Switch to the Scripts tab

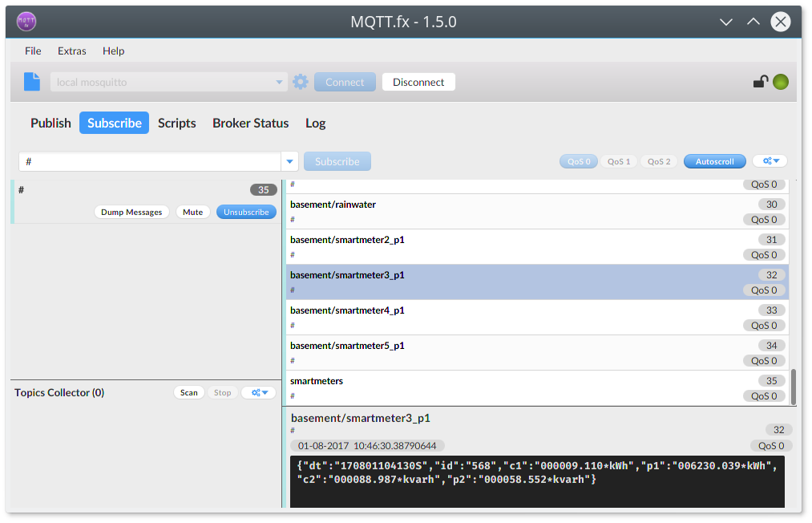point(176,123)
